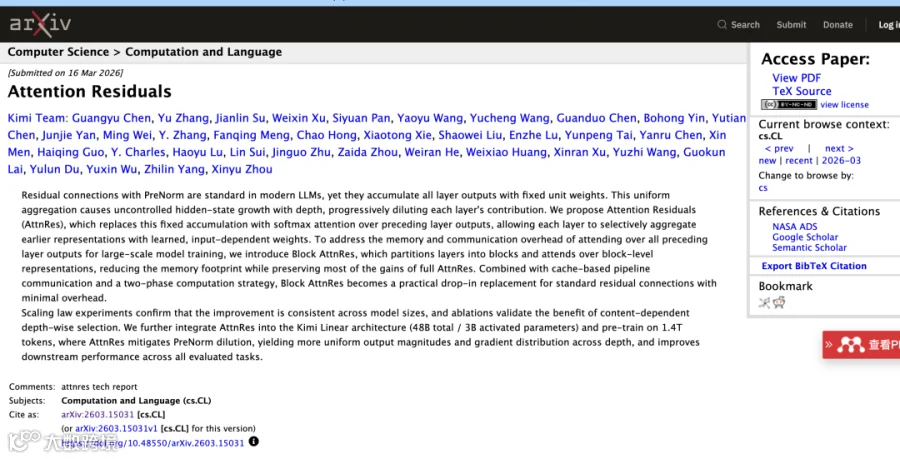
Task: Open author Xinyu Zhou's papers
Action: 242,170
